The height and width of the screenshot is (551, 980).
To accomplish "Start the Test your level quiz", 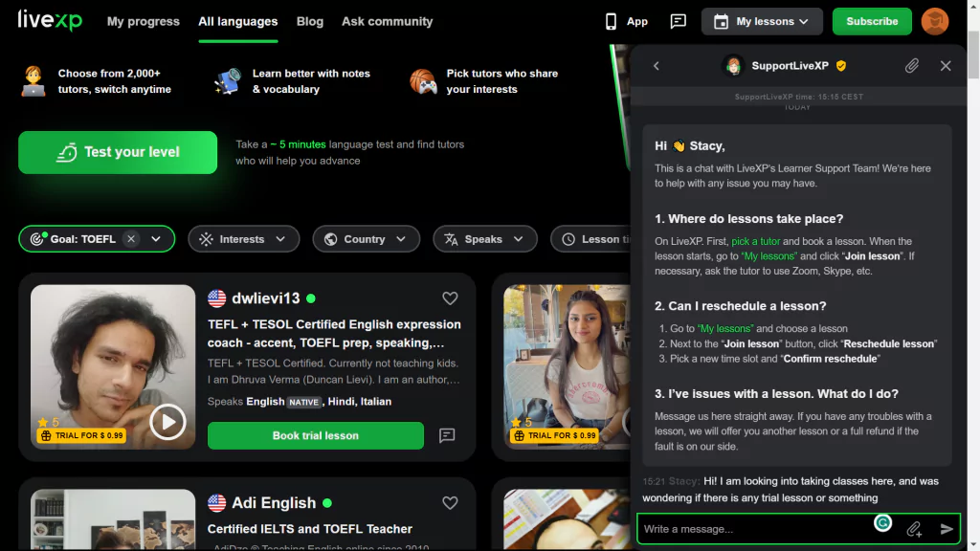I will pos(118,152).
